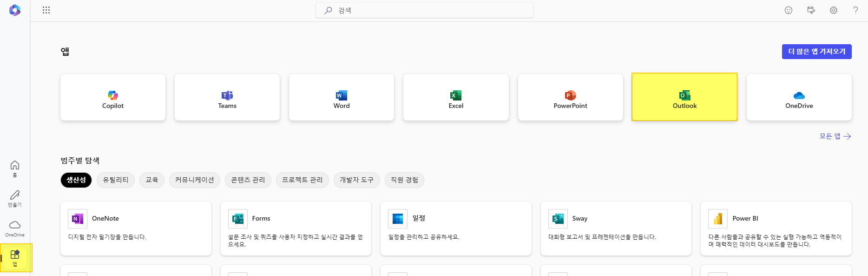
Task: Launch the PowerPoint app tile
Action: click(x=571, y=97)
